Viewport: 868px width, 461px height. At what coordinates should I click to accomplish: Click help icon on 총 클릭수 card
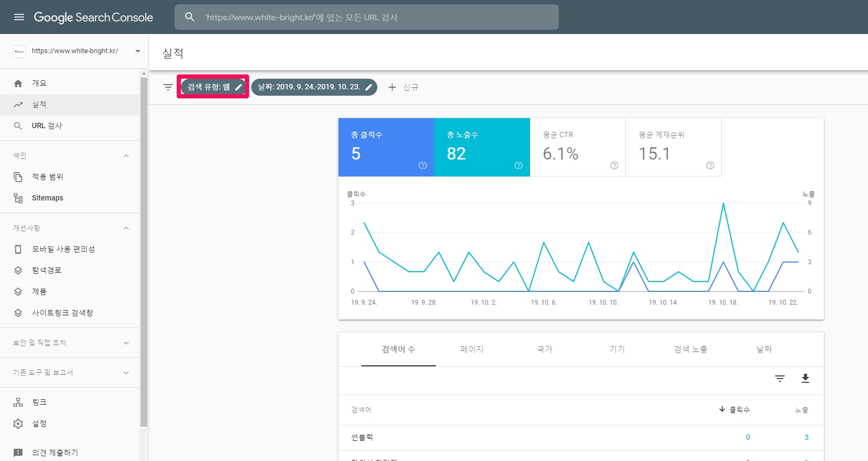(423, 165)
